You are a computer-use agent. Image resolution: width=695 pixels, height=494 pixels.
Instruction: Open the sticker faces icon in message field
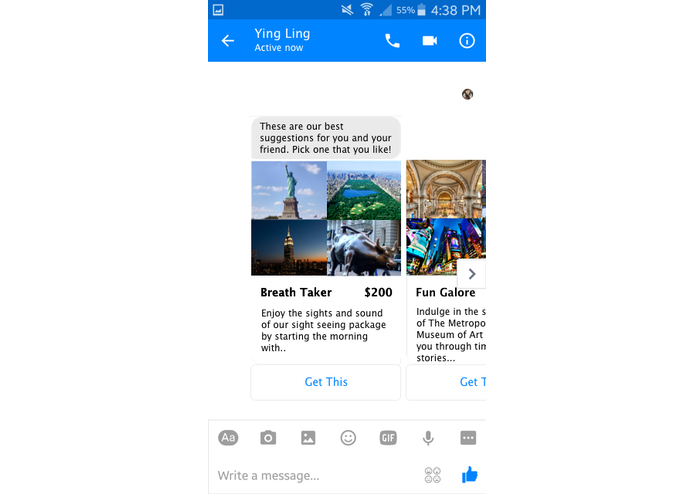tap(433, 475)
